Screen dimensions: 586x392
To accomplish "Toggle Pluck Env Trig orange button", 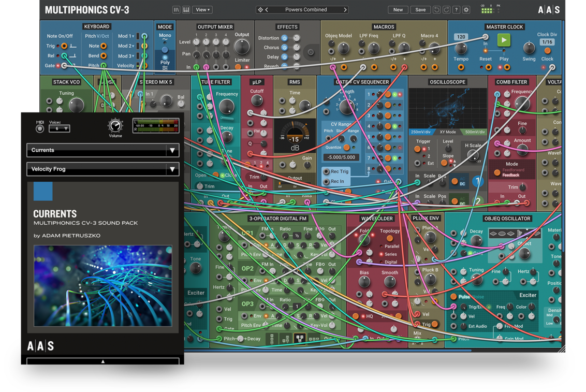I will 435,324.
